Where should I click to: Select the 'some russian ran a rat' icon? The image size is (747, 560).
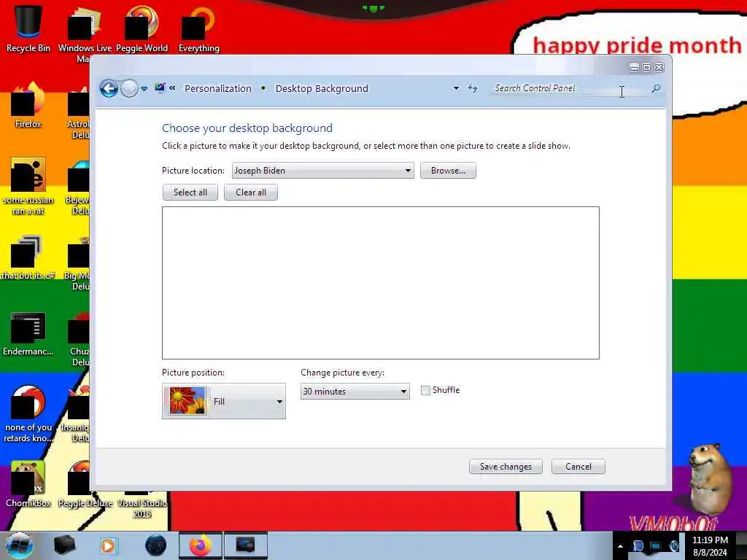click(x=28, y=187)
